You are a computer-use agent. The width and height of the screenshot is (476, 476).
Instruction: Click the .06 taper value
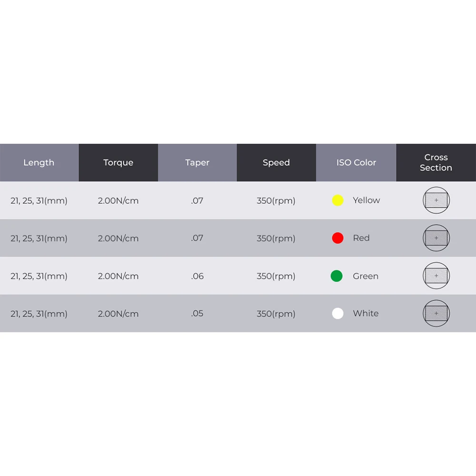pos(197,276)
